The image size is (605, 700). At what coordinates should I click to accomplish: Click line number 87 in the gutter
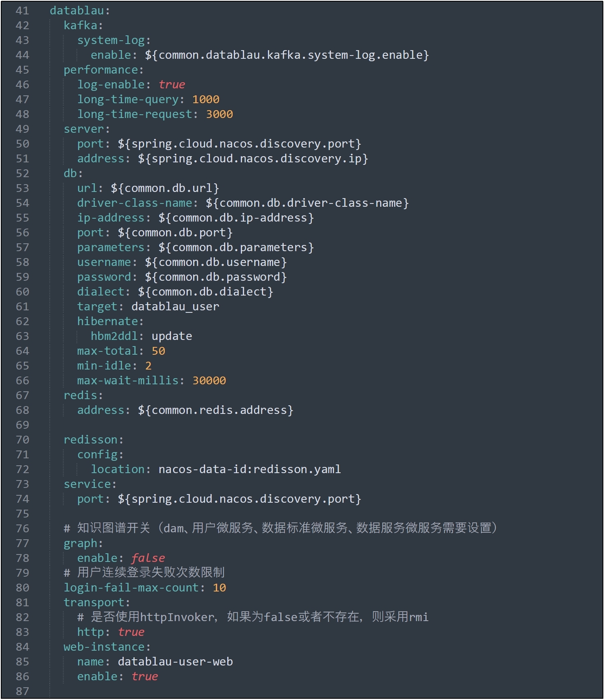point(22,691)
